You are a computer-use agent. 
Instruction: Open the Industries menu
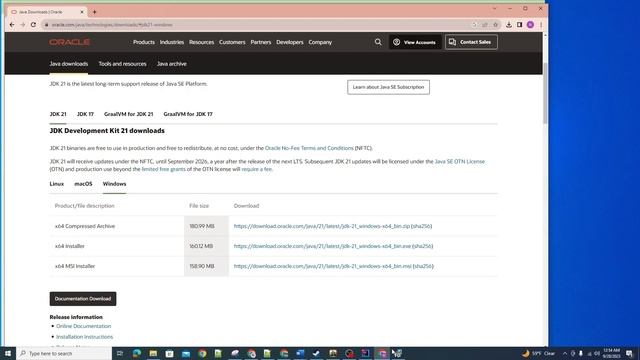172,42
